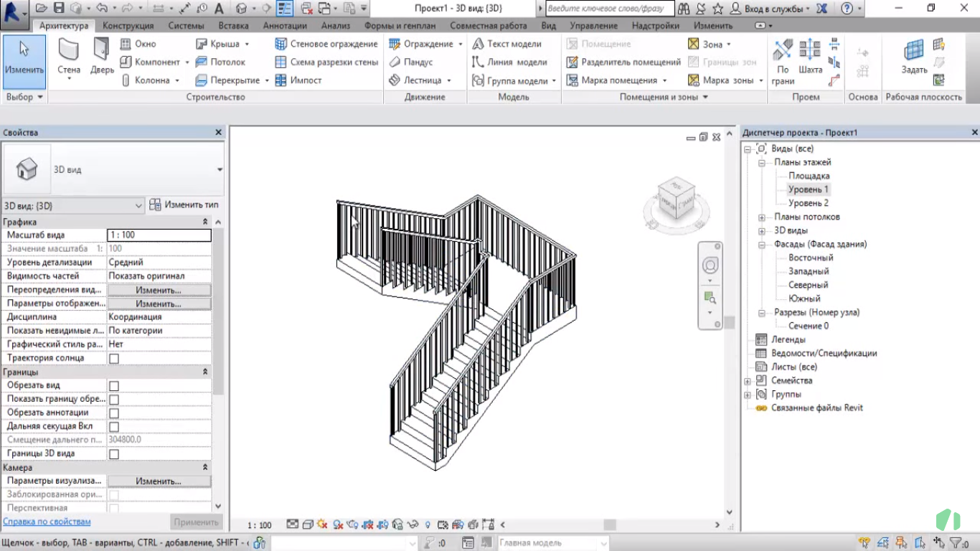Expand the Семейства tree node

pos(748,381)
